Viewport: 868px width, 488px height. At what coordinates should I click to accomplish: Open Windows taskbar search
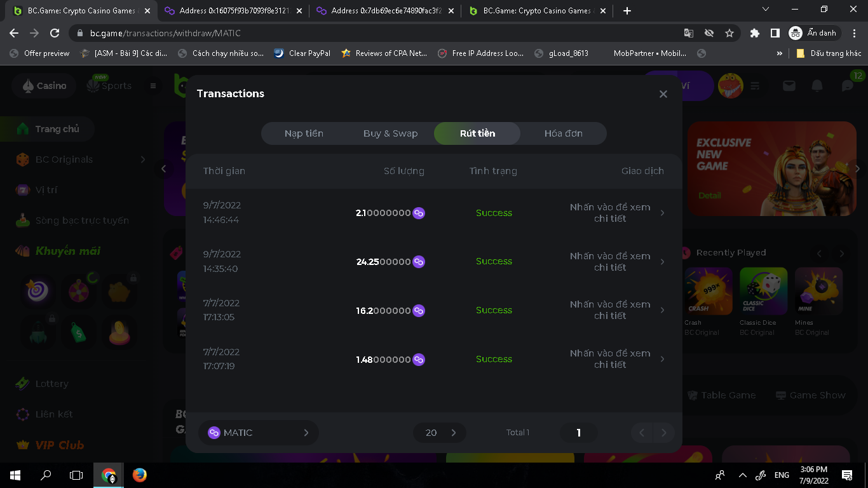click(x=46, y=475)
